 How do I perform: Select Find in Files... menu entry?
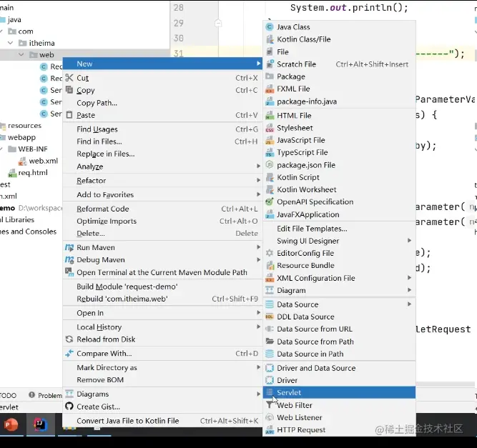162,141
